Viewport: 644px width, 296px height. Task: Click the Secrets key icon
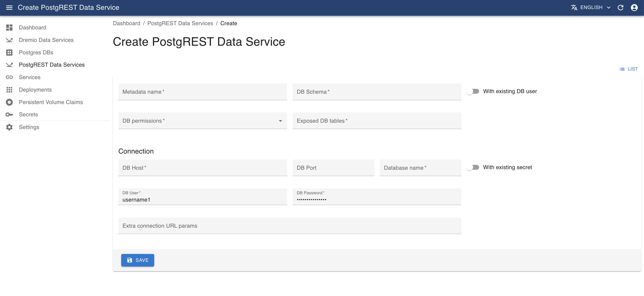[x=9, y=115]
